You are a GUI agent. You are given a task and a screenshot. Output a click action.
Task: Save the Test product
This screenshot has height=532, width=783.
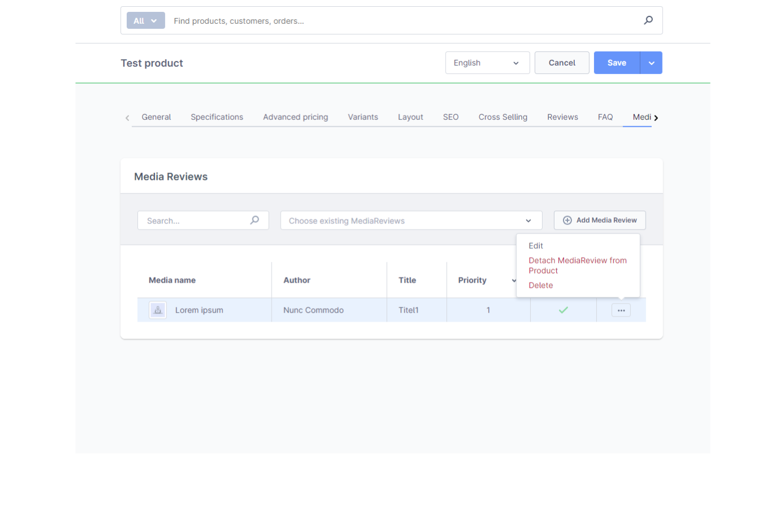pos(617,63)
